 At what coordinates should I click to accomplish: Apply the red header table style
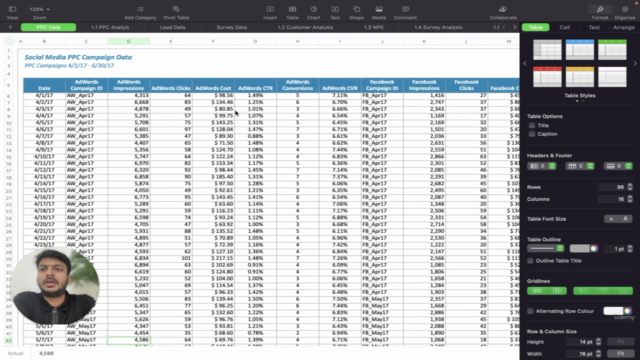pos(547,77)
